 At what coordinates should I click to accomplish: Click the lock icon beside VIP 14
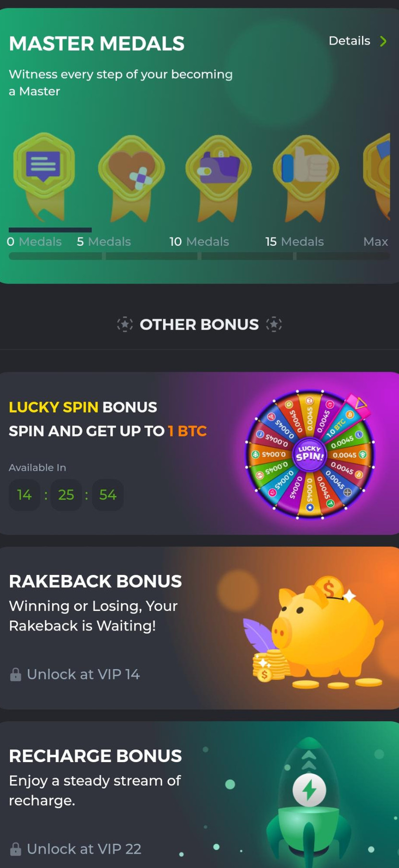(15, 674)
